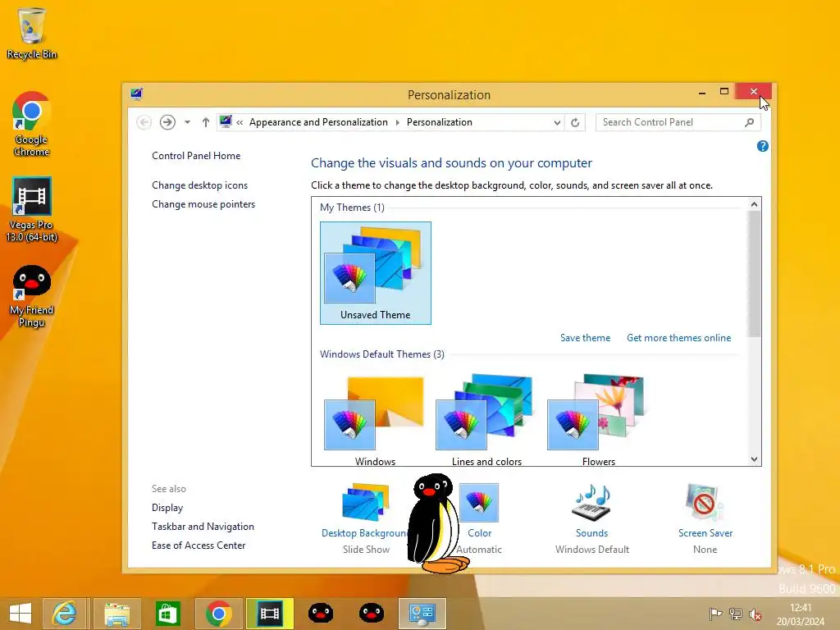Click the forward navigation arrow
This screenshot has width=840, height=630.
point(167,123)
